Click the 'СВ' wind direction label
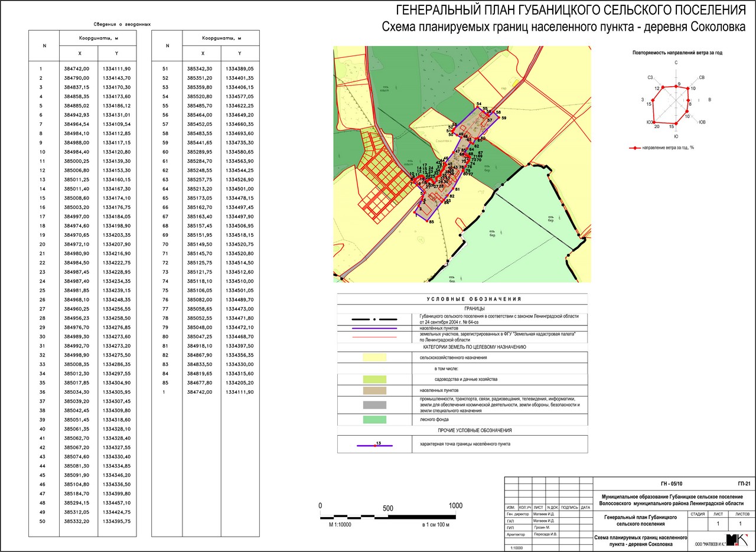 (702, 77)
